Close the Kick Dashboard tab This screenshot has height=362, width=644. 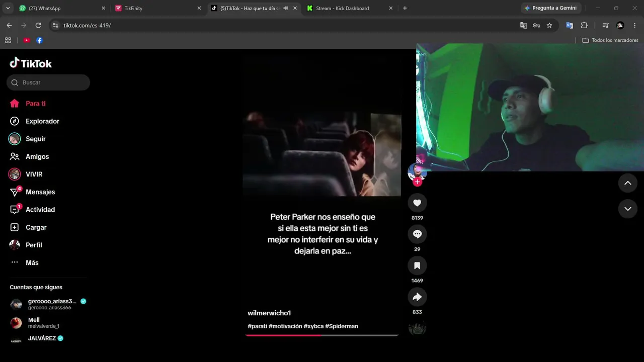(390, 8)
